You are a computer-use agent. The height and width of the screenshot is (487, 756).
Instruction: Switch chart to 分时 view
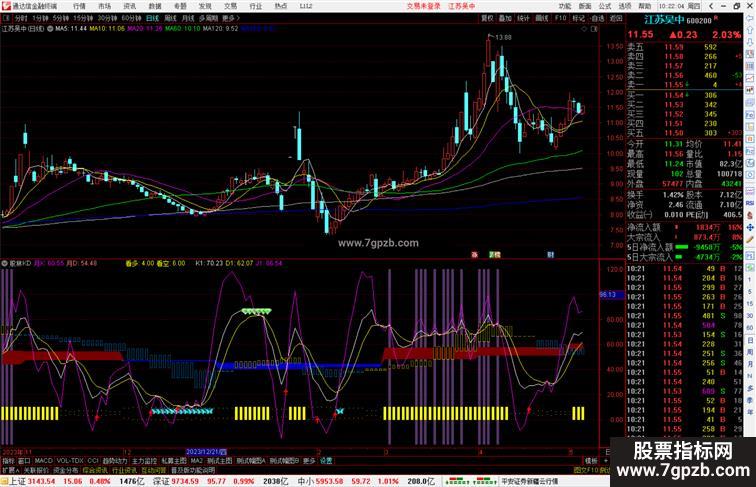click(x=21, y=18)
